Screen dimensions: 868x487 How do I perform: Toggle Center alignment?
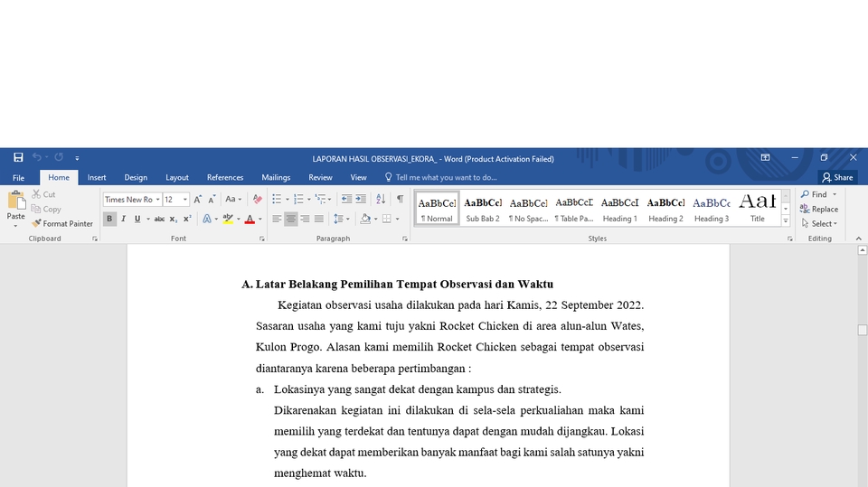[290, 220]
